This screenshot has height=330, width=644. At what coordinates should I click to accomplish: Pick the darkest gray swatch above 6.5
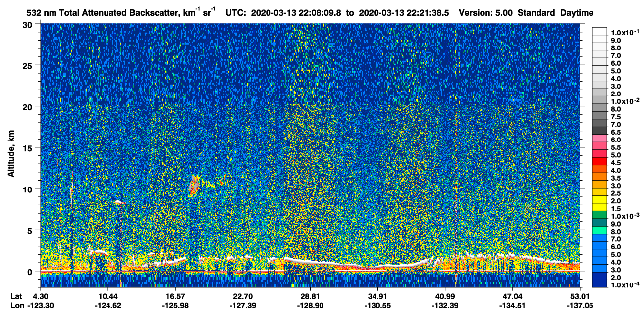(x=599, y=130)
